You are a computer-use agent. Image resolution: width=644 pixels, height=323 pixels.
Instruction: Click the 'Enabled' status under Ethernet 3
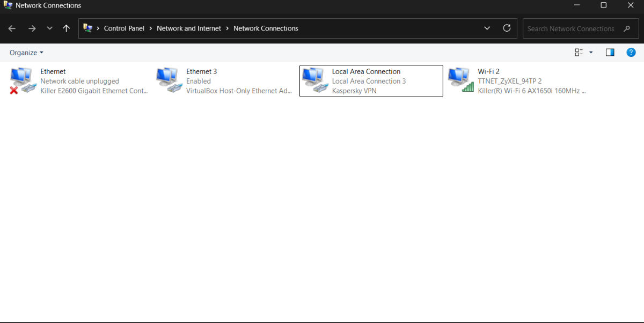point(199,81)
